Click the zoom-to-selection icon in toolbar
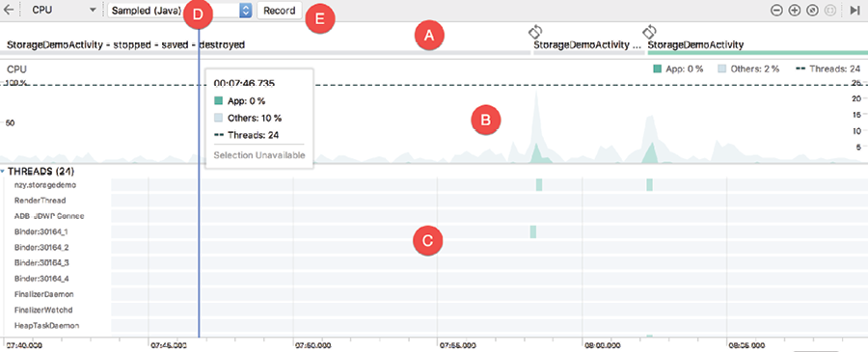This screenshot has width=868, height=352. pyautogui.click(x=829, y=11)
